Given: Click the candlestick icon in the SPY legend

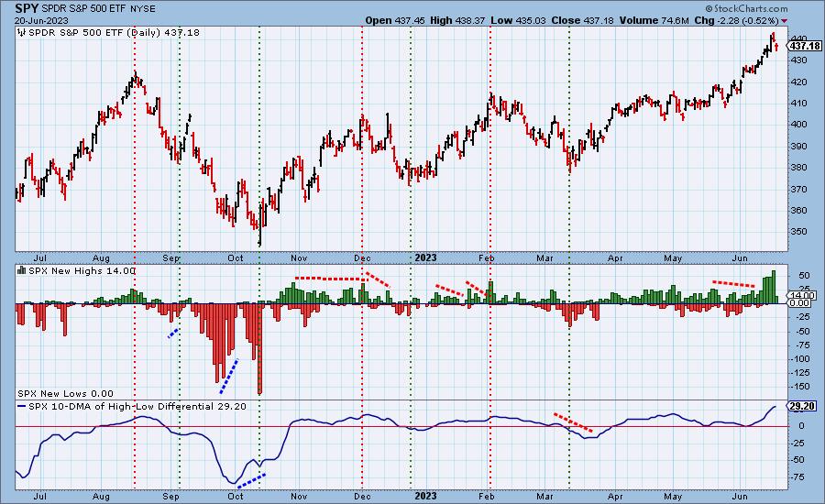Looking at the screenshot, I should (22, 33).
